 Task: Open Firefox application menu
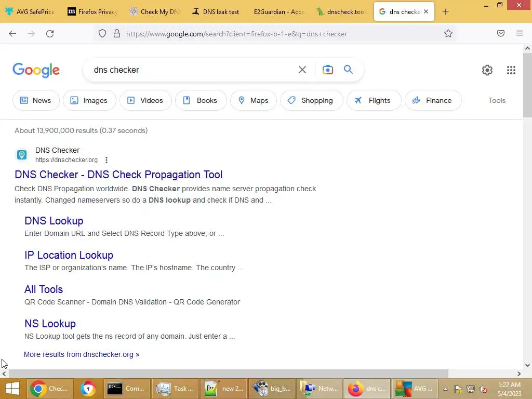tap(520, 33)
